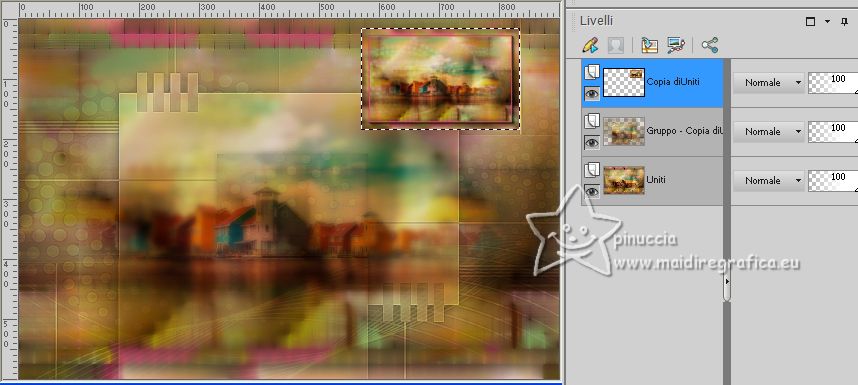The height and width of the screenshot is (385, 858).
Task: Open Normale blend dropdown for Gruppo layer
Action: tap(768, 132)
